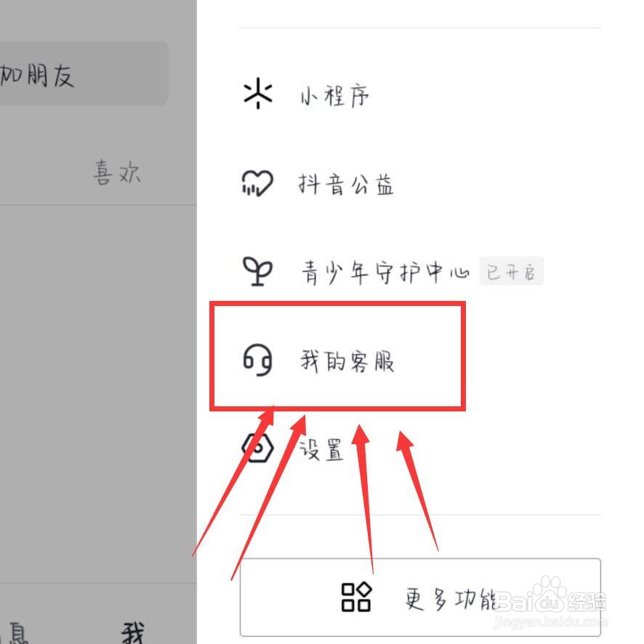Tap the dimmed overlay to close drawer
644x644 pixels.
coord(97,370)
